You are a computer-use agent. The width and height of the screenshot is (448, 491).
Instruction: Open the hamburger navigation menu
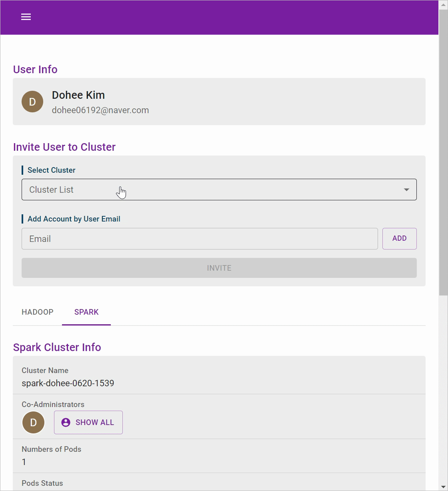coord(26,17)
